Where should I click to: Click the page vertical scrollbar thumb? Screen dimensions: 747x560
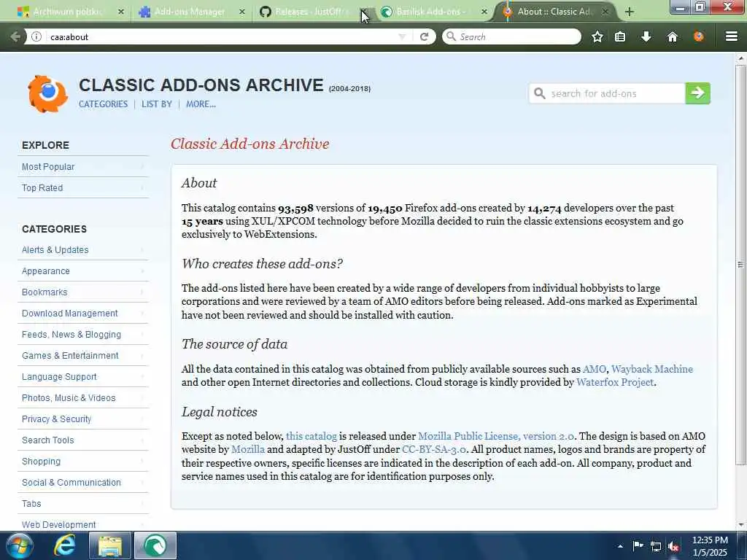740,264
